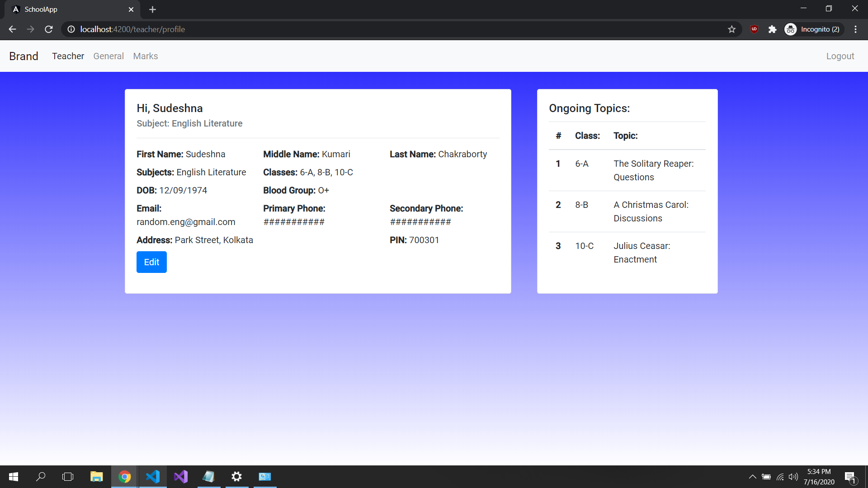Click the site info icon in address bar
Screen dimensions: 868x488
[x=71, y=29]
